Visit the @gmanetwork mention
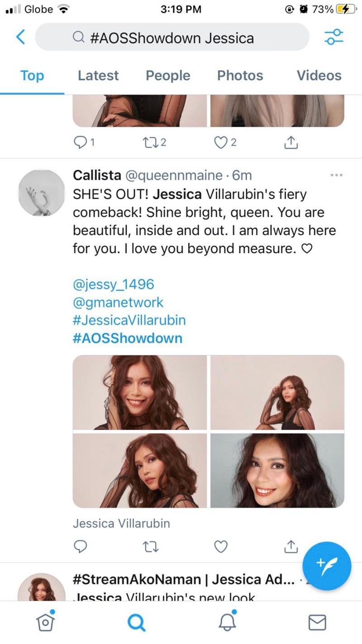The height and width of the screenshot is (644, 362). 118,302
